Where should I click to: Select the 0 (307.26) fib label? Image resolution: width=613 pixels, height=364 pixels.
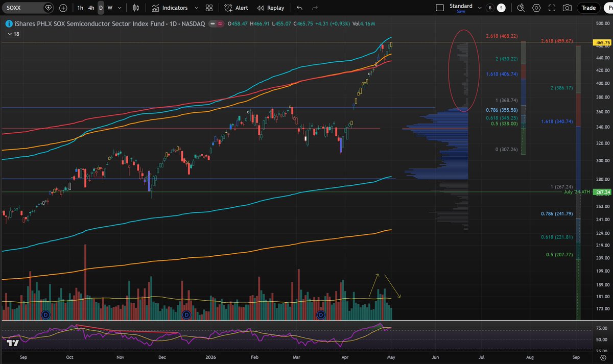[x=507, y=149]
